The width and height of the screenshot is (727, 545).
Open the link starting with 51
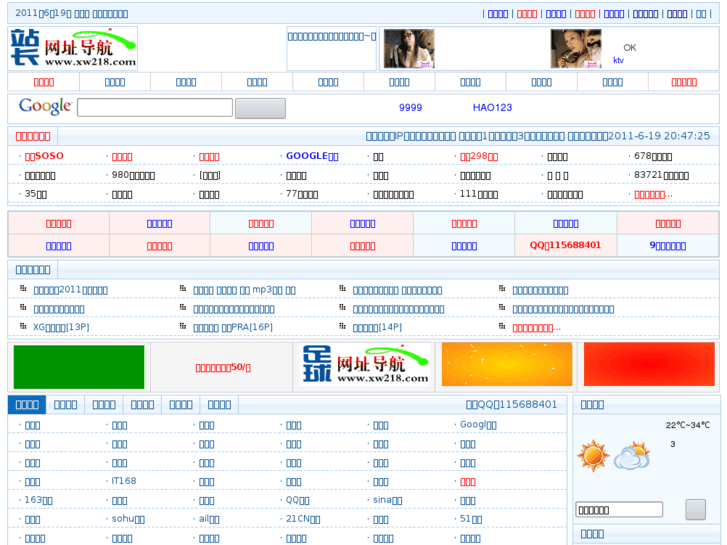point(471,519)
